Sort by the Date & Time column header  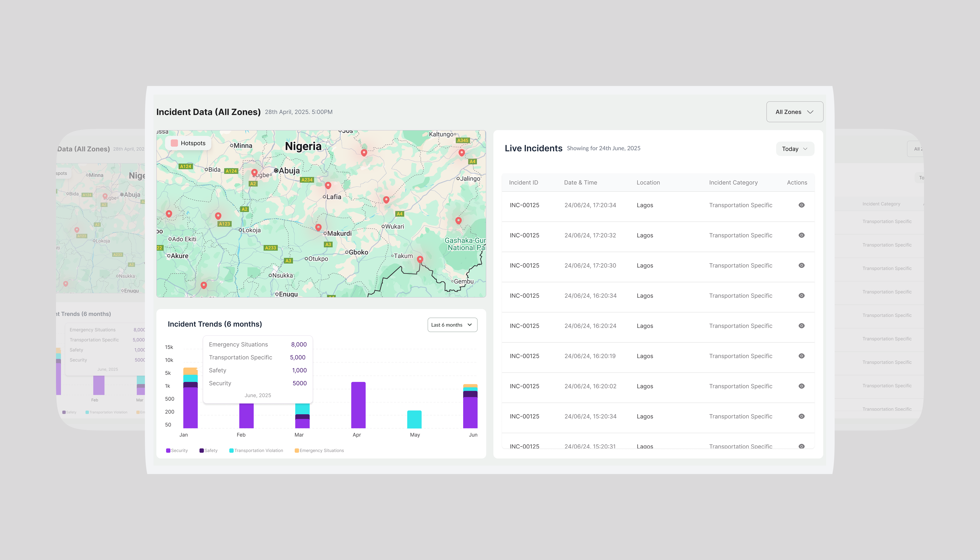580,183
